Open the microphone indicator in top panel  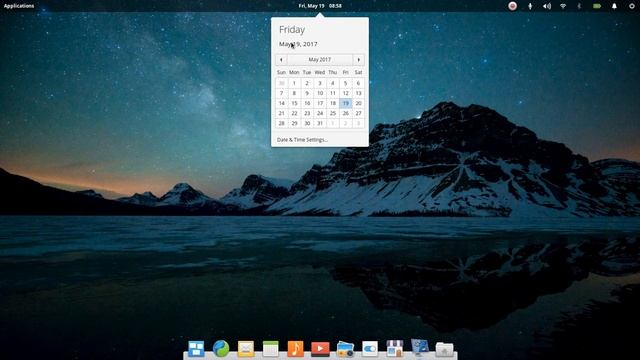coord(530,6)
